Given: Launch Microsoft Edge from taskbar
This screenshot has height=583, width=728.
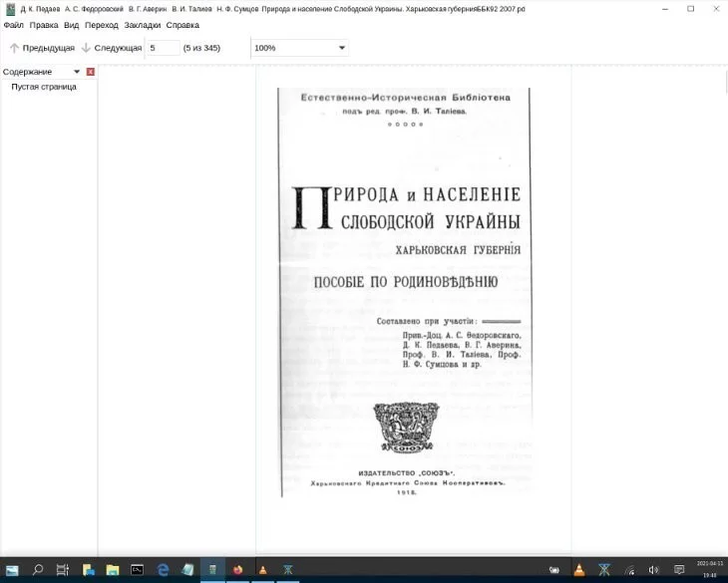Looking at the screenshot, I should [x=163, y=570].
